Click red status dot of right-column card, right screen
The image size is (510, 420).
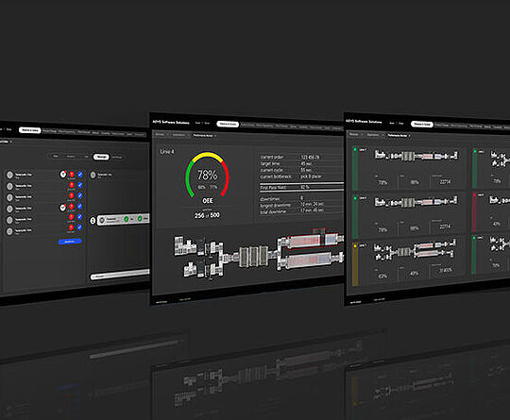474,195
